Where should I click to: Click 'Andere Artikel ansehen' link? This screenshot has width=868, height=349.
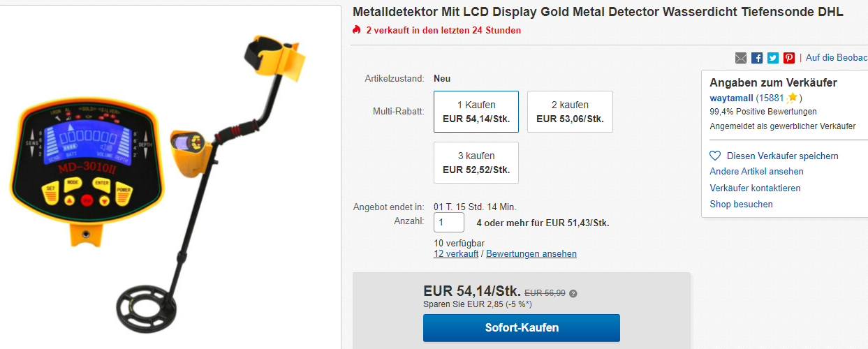click(x=756, y=172)
